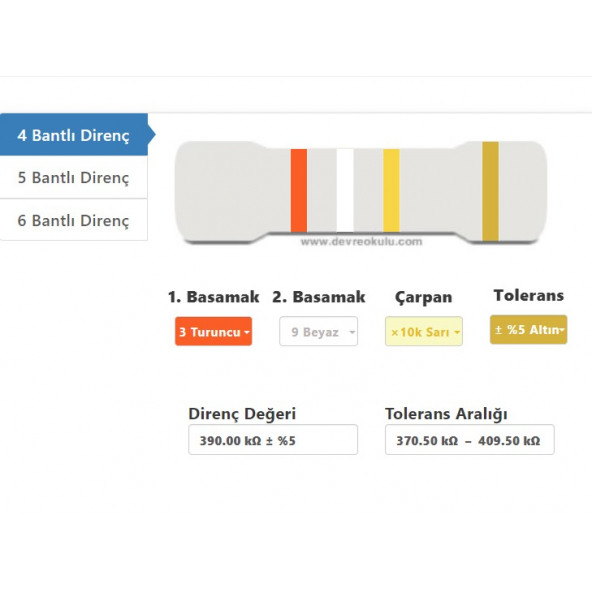The height and width of the screenshot is (592, 592).
Task: Click the gold tolerance band on resistor
Action: (x=490, y=191)
